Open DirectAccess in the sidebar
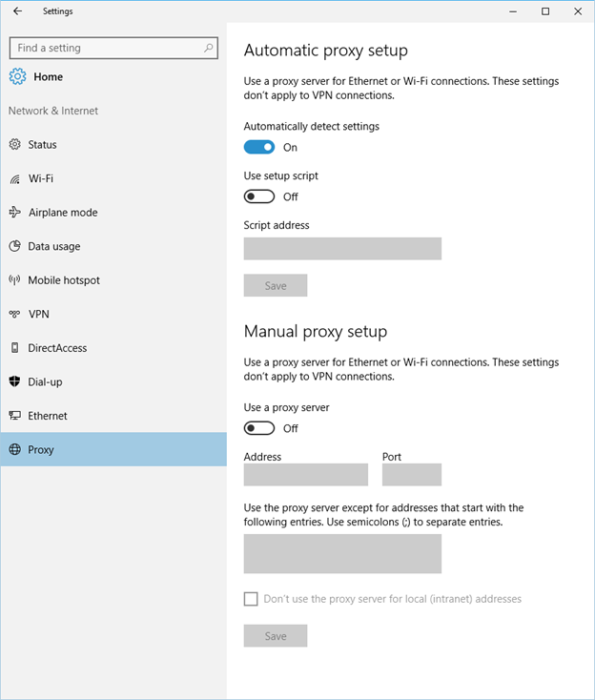595x700 pixels. point(57,348)
